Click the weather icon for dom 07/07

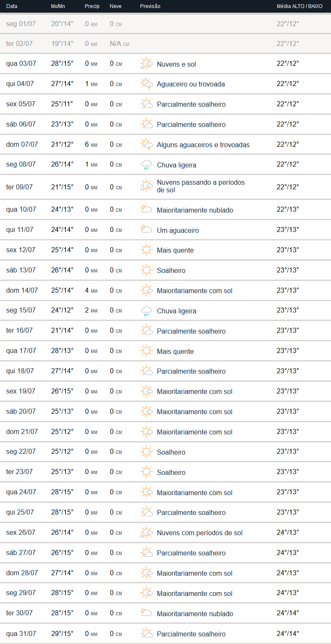click(x=146, y=145)
